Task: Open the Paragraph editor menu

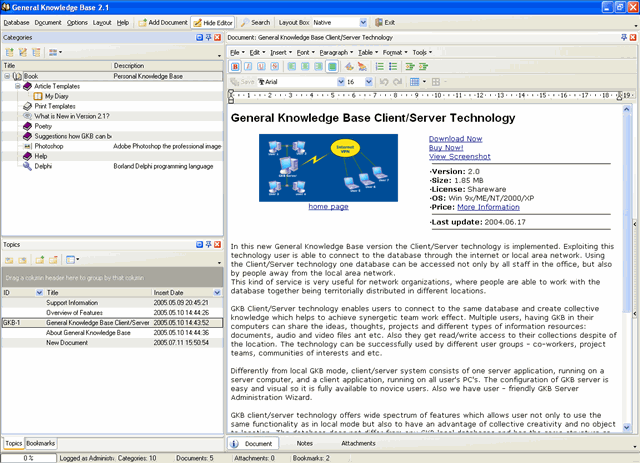Action: pos(336,53)
